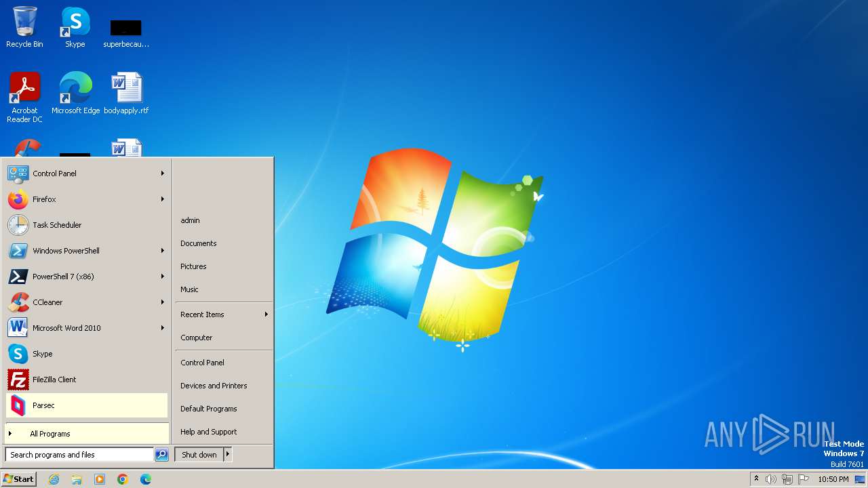The width and height of the screenshot is (868, 488).
Task: Open Skype from Start menu list
Action: pyautogui.click(x=87, y=354)
